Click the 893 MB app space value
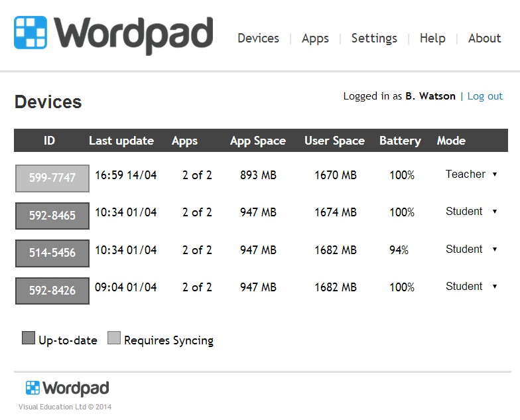This screenshot has width=520, height=420. 259,175
